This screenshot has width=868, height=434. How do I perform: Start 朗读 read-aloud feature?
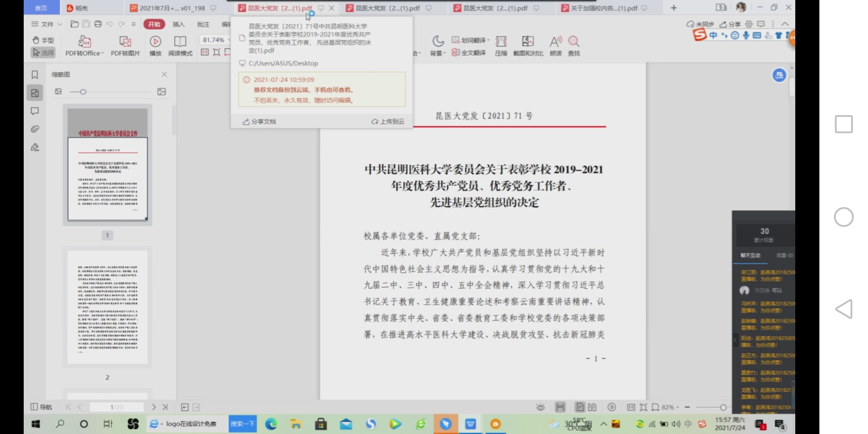click(555, 45)
